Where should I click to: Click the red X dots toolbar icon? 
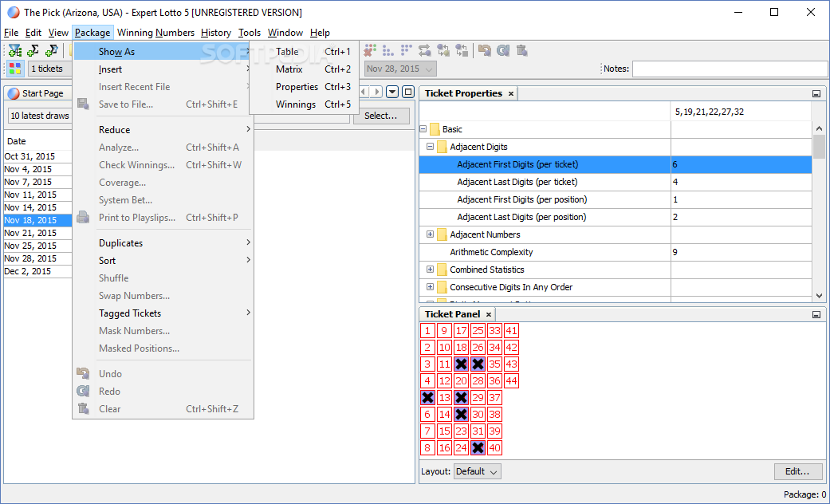(369, 50)
